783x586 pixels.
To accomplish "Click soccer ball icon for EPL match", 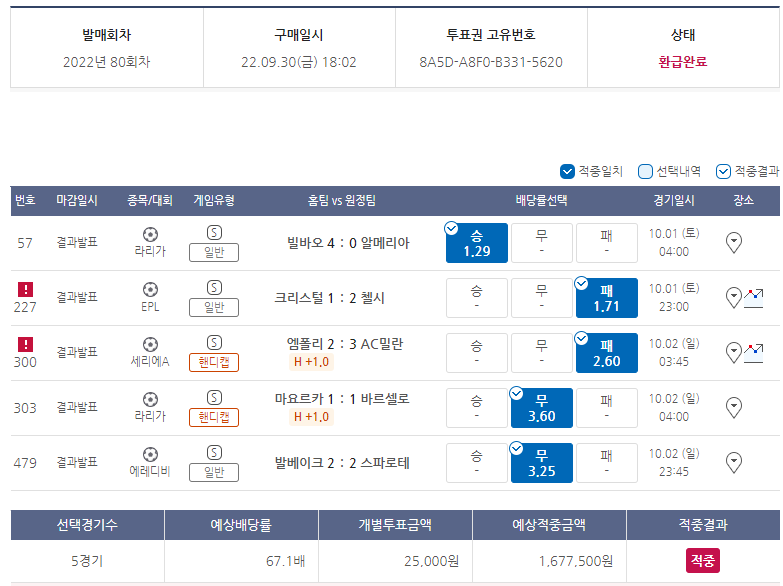I will (x=150, y=290).
